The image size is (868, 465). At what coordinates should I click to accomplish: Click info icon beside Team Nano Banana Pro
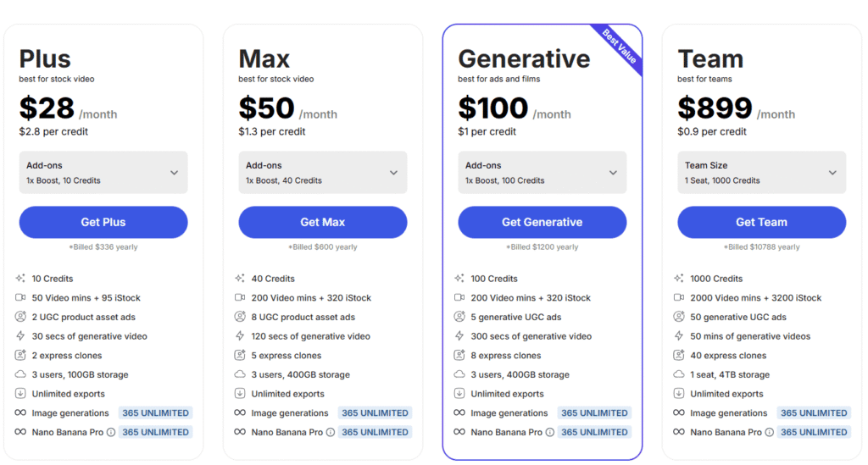(770, 433)
